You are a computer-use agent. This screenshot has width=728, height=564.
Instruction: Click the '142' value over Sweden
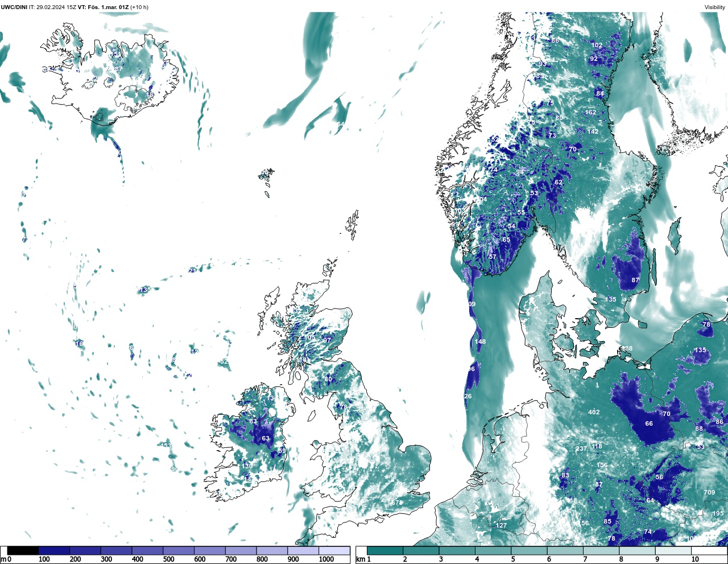(593, 131)
